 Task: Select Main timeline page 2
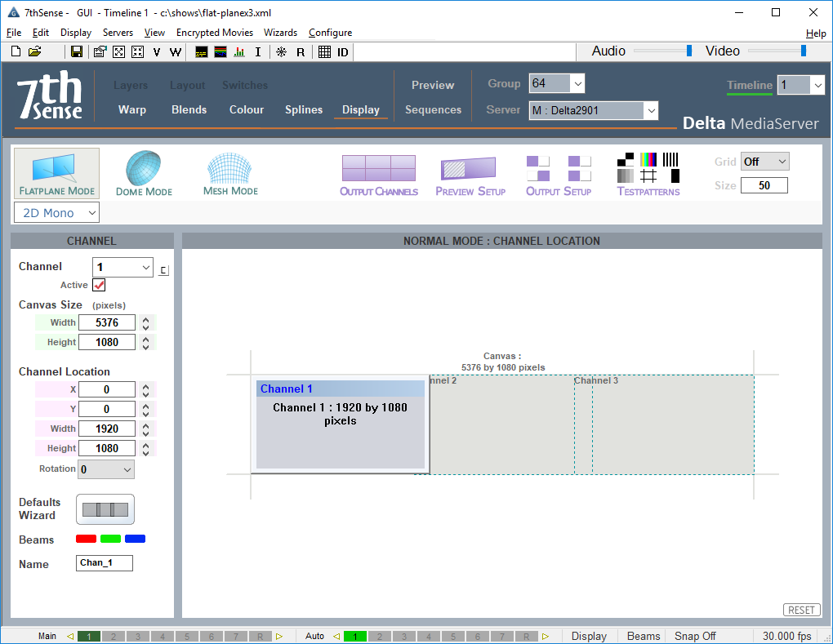pos(114,636)
